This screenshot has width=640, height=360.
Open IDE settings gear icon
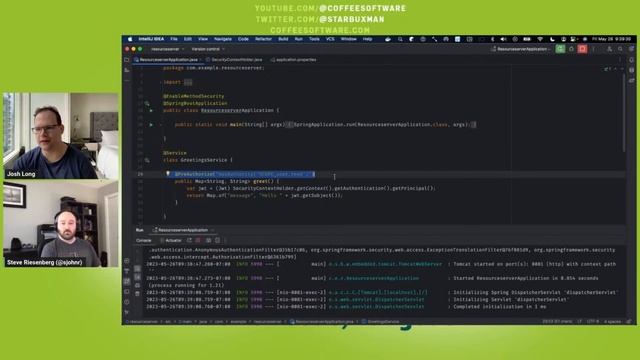click(x=631, y=49)
